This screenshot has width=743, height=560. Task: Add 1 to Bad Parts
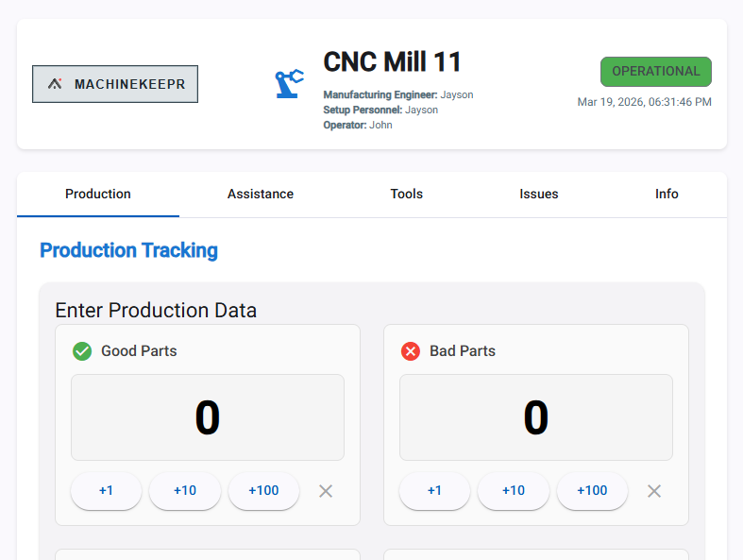pyautogui.click(x=434, y=491)
